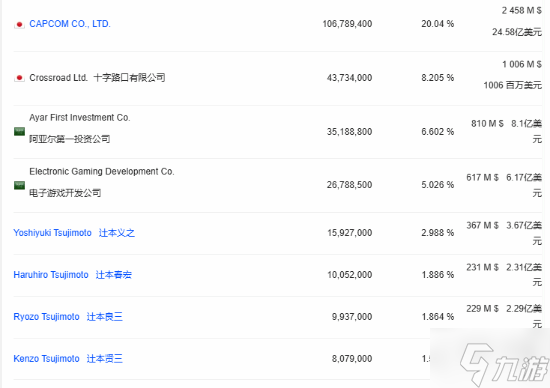Select the Ayar First Investment Co. text
This screenshot has height=388, width=550.
[80, 118]
